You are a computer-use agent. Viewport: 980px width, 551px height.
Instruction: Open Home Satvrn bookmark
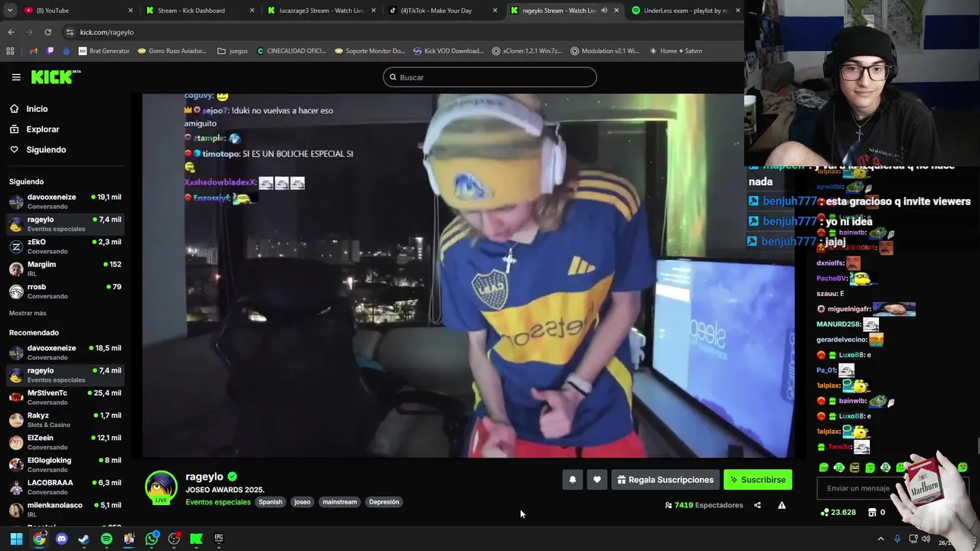tap(675, 51)
